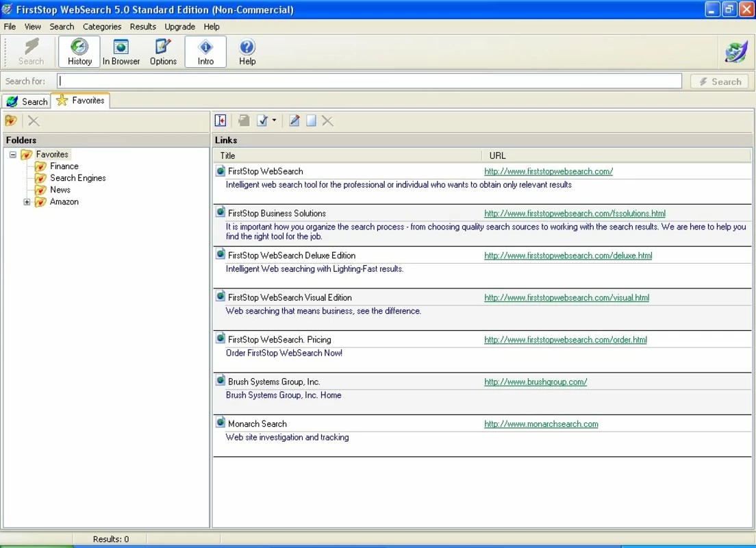Click the globe icon beside Brush Systems Group, Inc.
Image resolution: width=756 pixels, height=548 pixels.
click(x=220, y=381)
